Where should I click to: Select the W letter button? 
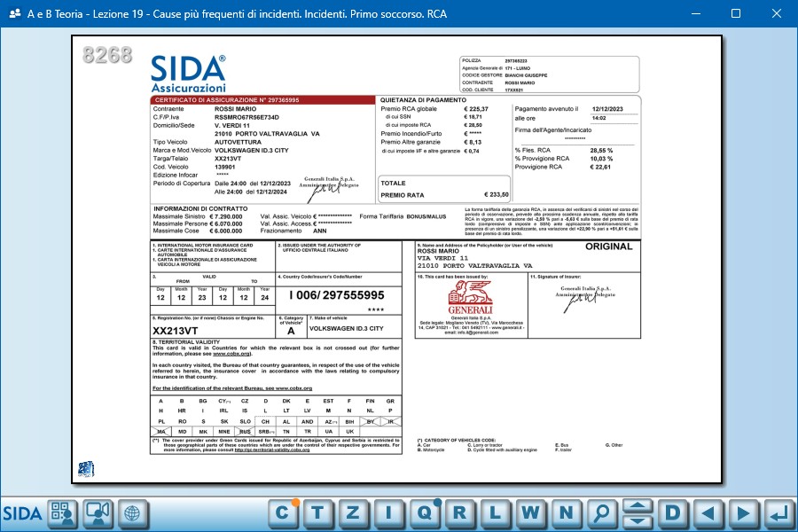[530, 512]
